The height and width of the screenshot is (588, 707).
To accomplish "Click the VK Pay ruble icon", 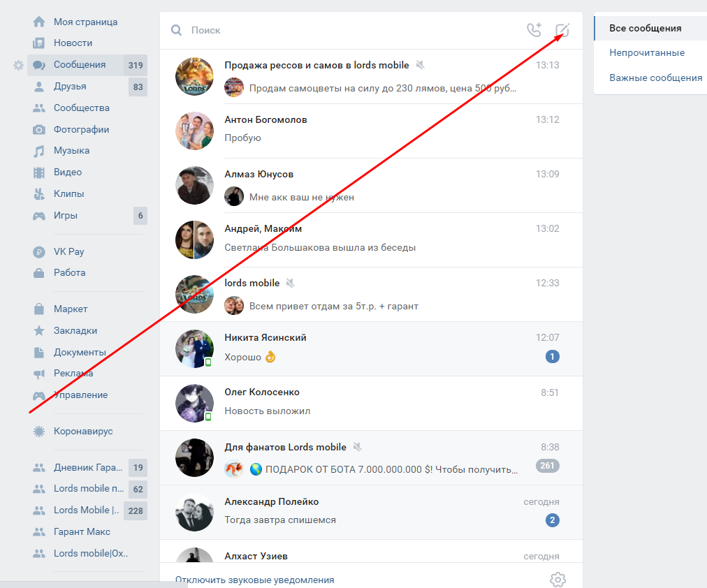I will click(x=39, y=252).
